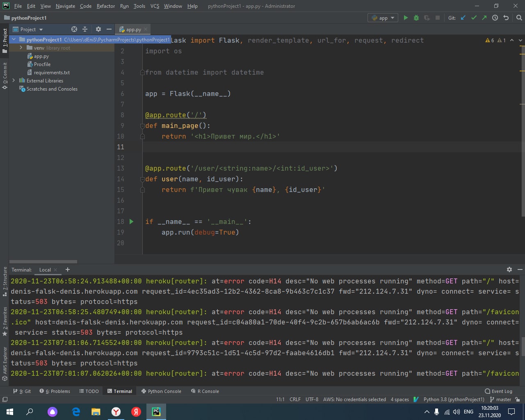Image resolution: width=525 pixels, height=420 pixels.
Task: Open requirements.txt in project tree
Action: click(x=52, y=73)
